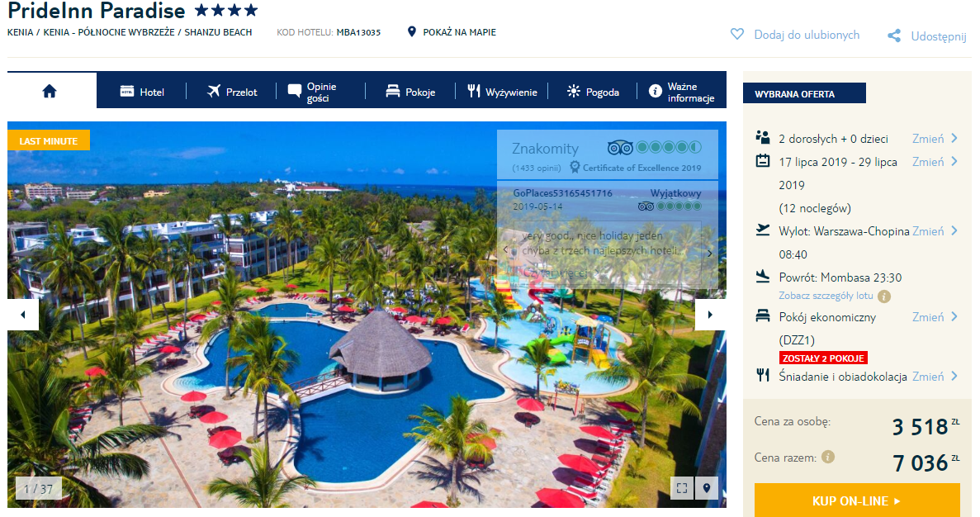Open the home tab icon

50,92
